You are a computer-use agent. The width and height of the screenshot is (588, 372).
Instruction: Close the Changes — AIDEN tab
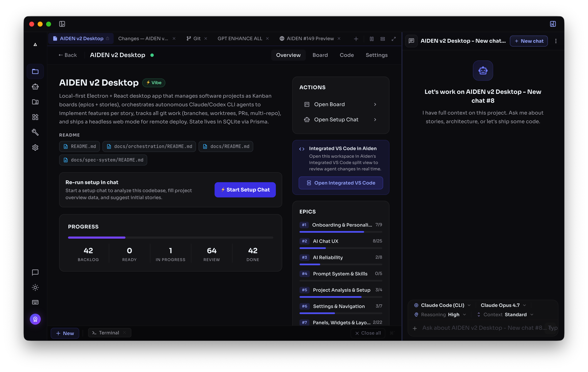coord(174,39)
